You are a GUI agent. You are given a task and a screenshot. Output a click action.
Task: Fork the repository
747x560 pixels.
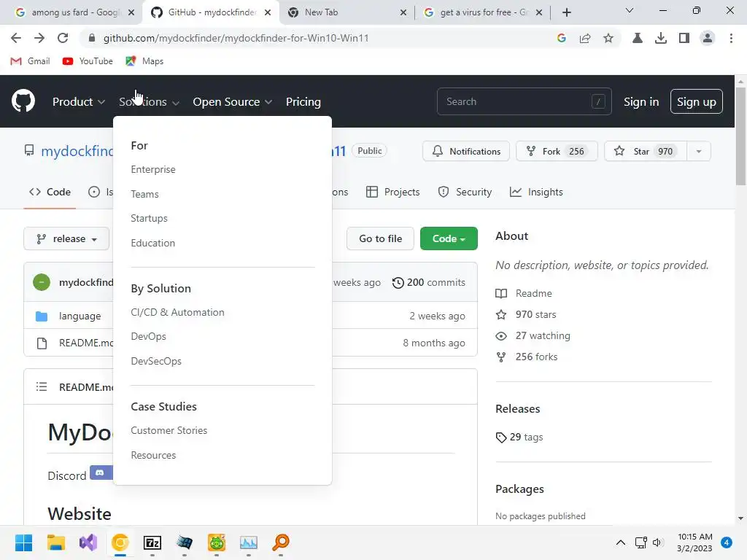[557, 152]
